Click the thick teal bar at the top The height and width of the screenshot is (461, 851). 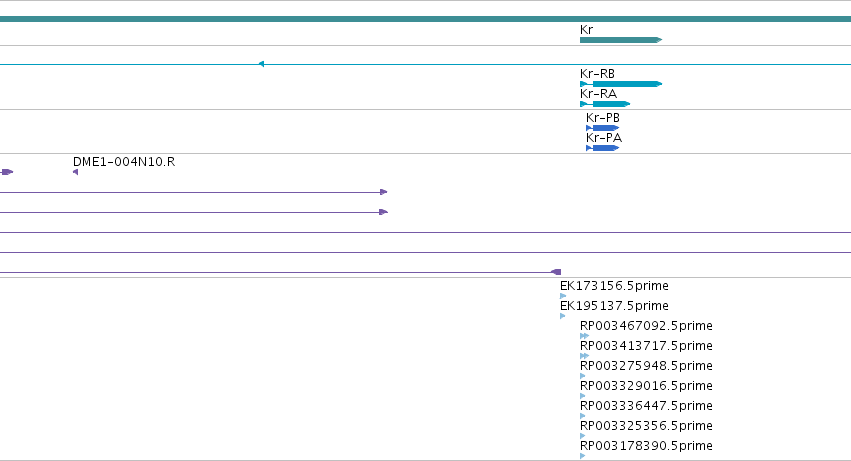(426, 19)
